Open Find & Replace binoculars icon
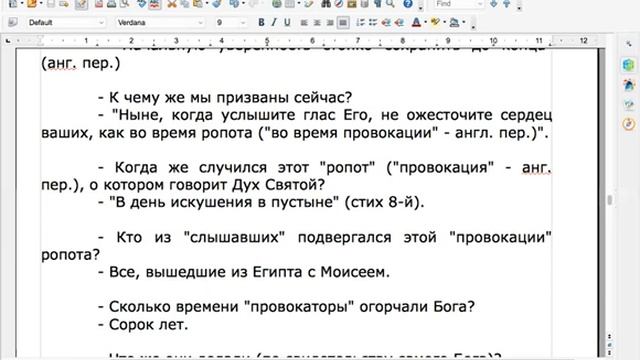This screenshot has height=360, width=640. point(326,4)
